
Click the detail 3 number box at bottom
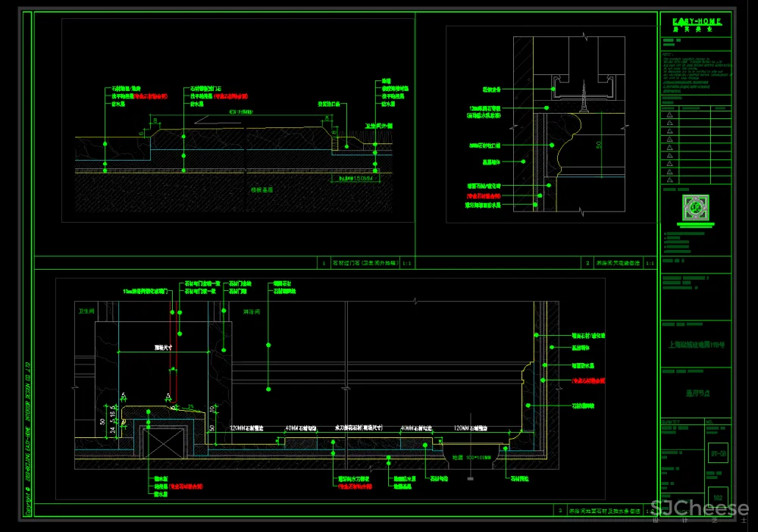click(560, 510)
